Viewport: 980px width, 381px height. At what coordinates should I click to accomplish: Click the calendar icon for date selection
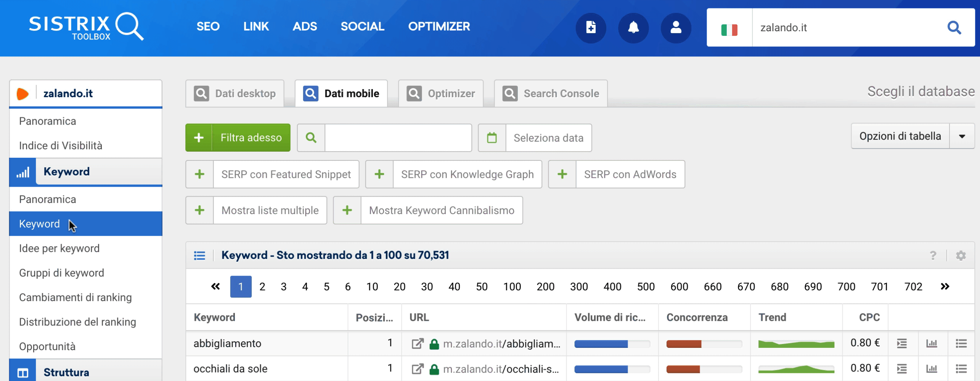[x=492, y=138]
